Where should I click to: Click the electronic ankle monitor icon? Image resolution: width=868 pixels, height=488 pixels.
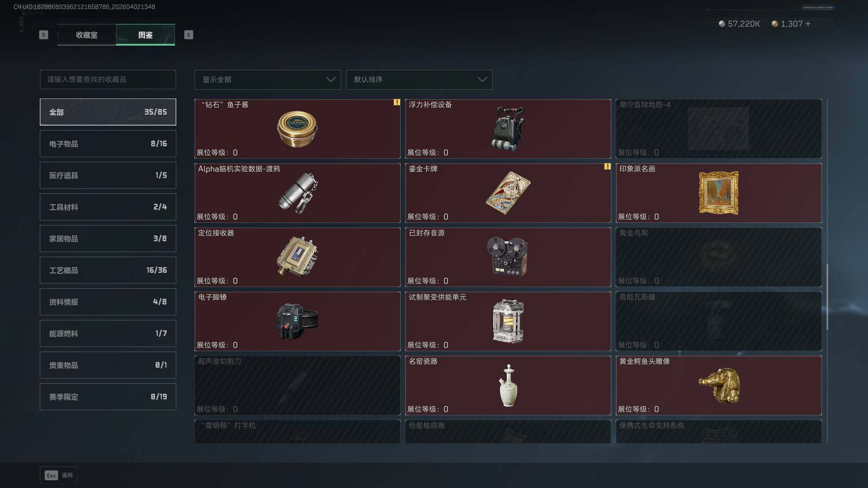pos(297,321)
